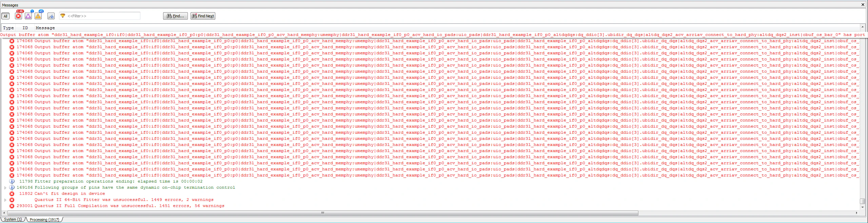868x223 pixels.
Task: Click the Message column header
Action: click(x=45, y=28)
